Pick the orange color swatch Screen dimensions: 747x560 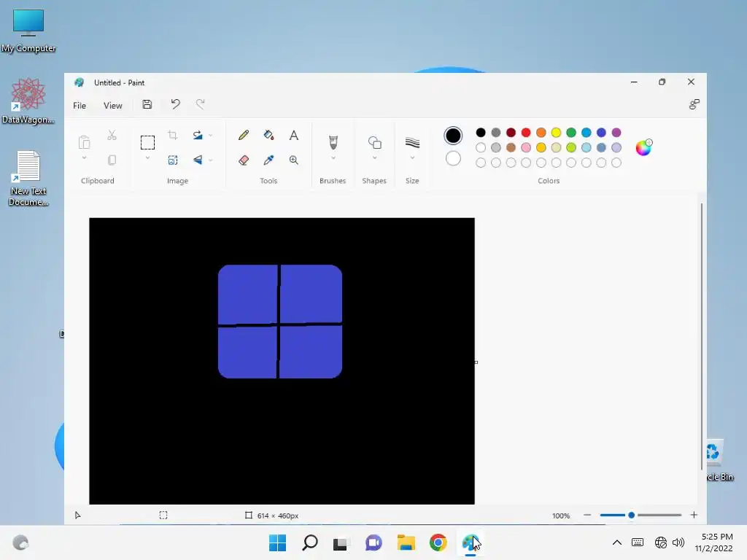pyautogui.click(x=541, y=133)
